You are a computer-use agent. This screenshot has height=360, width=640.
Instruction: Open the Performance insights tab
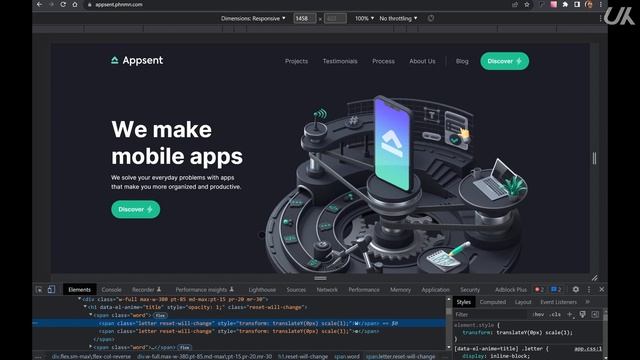(204, 289)
